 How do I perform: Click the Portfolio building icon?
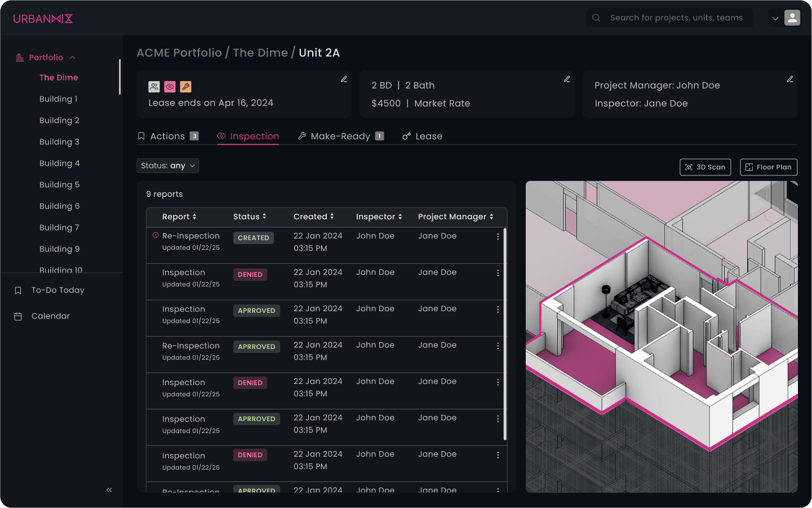tap(20, 58)
